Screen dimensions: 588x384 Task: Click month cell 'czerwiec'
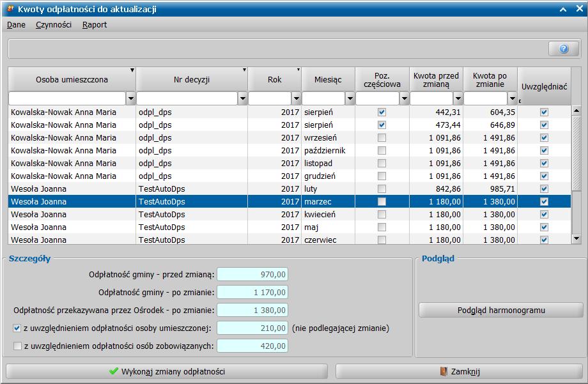[x=320, y=240]
